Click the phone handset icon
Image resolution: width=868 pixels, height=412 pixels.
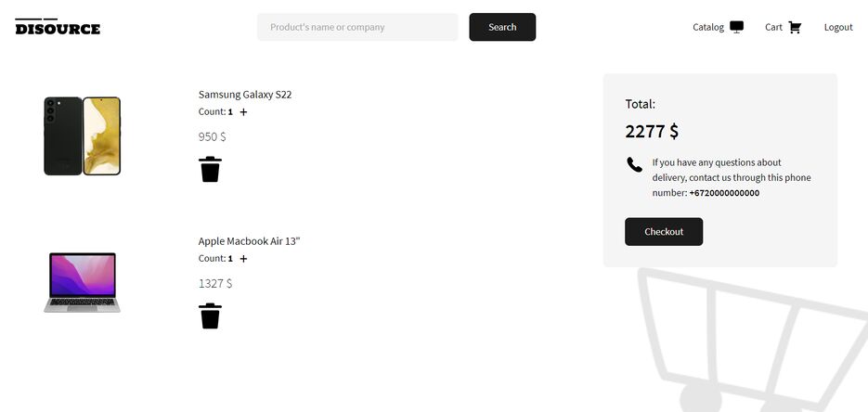634,164
